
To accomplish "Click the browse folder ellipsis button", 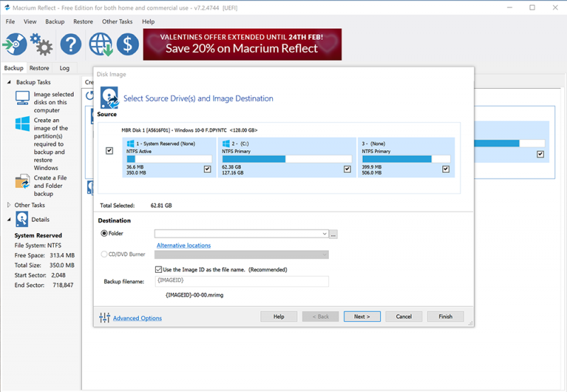I will click(333, 234).
